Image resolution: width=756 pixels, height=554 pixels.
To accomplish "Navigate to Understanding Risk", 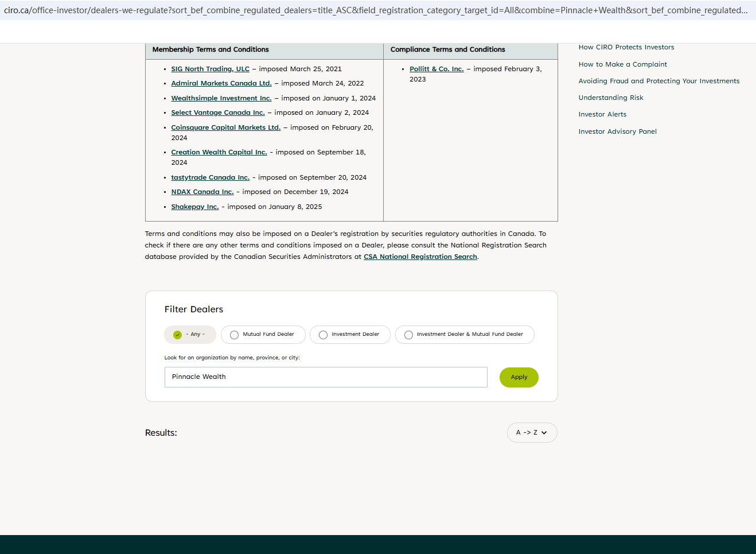I will coord(611,98).
